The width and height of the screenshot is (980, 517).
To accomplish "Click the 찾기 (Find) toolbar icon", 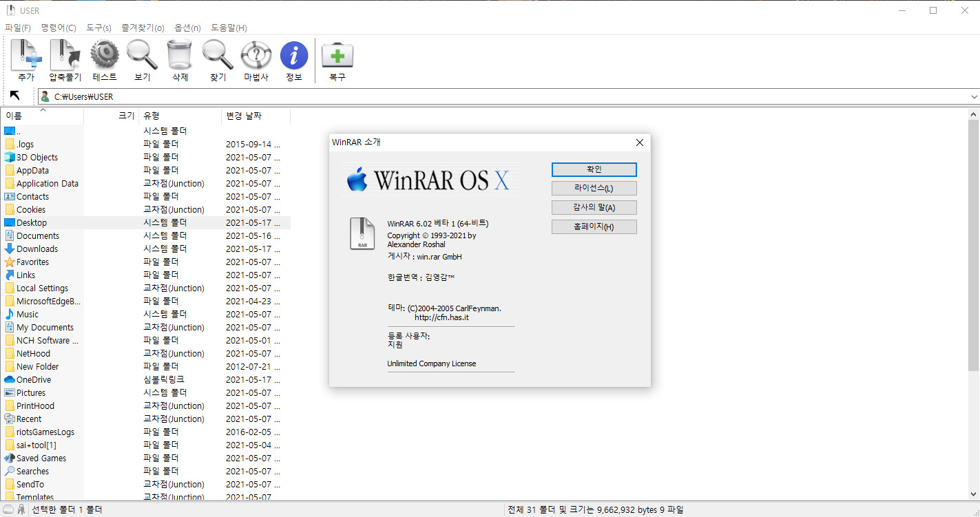I will click(x=218, y=56).
